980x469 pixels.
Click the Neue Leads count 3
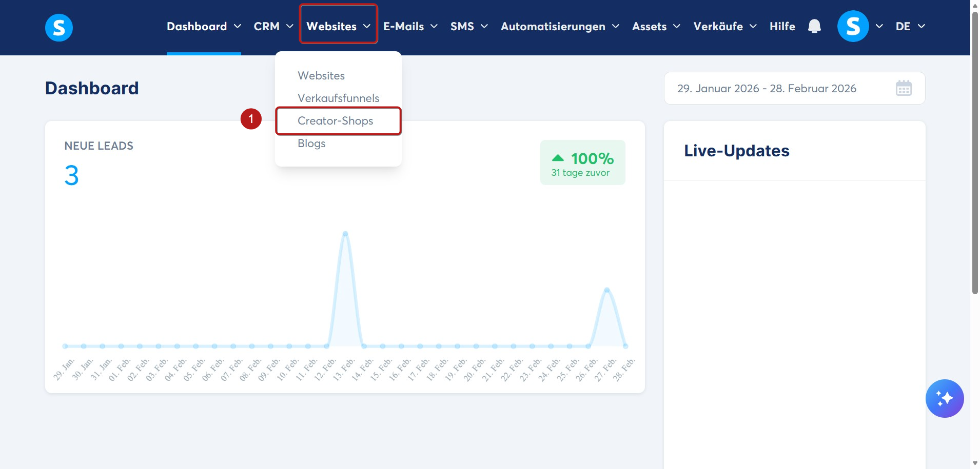click(72, 175)
